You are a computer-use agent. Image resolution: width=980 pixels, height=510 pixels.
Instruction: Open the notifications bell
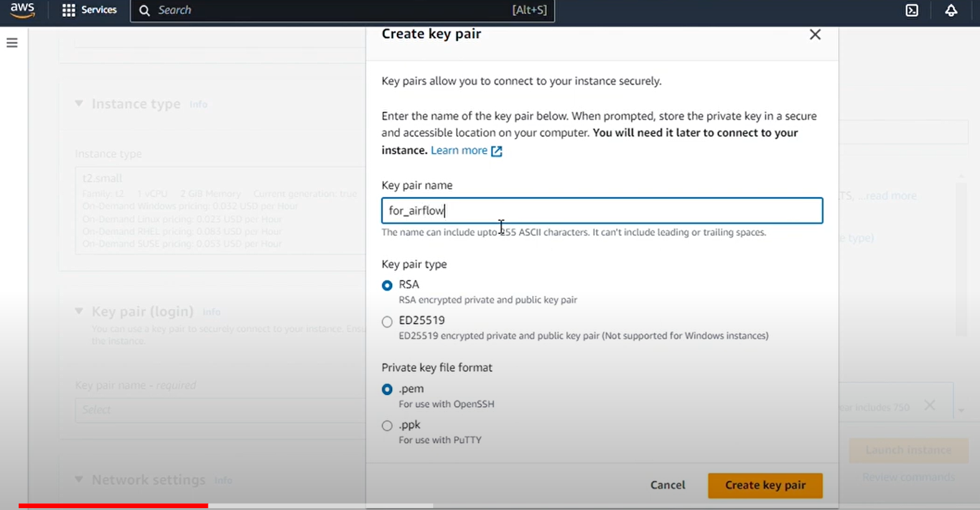click(x=951, y=11)
